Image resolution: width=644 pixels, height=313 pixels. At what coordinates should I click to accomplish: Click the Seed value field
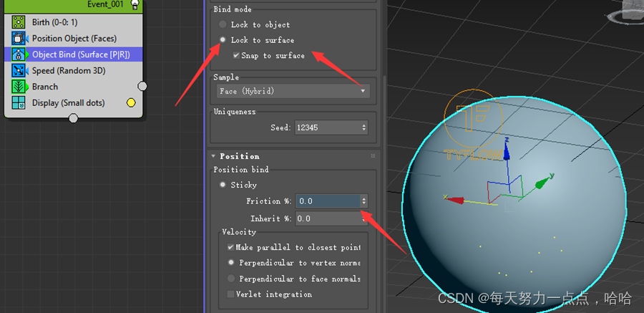click(327, 127)
